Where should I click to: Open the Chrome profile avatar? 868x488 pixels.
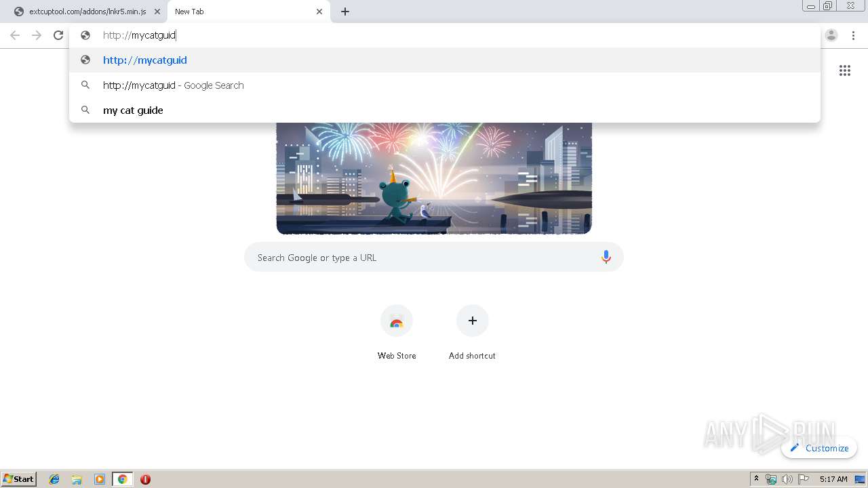pyautogui.click(x=831, y=35)
